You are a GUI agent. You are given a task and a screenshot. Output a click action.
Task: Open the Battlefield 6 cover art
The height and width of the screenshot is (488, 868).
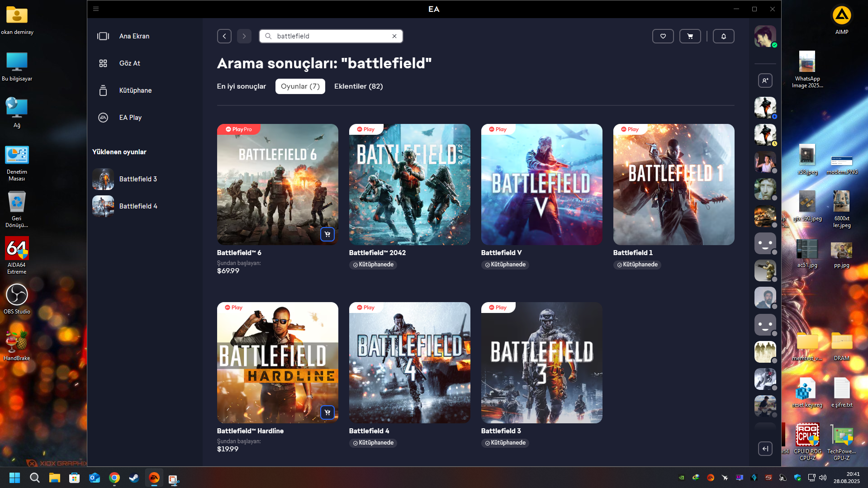tap(278, 185)
